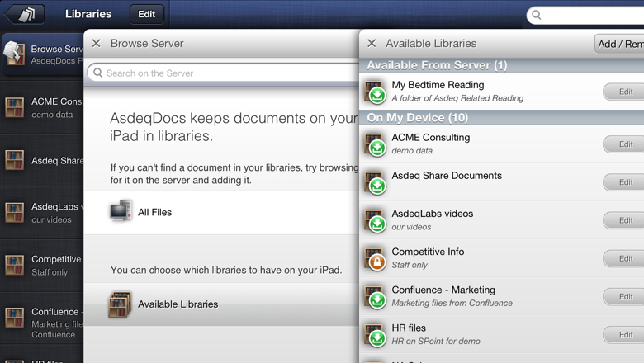Tap Asdeq Share Documents library icon
This screenshot has width=644, height=363.
[376, 182]
